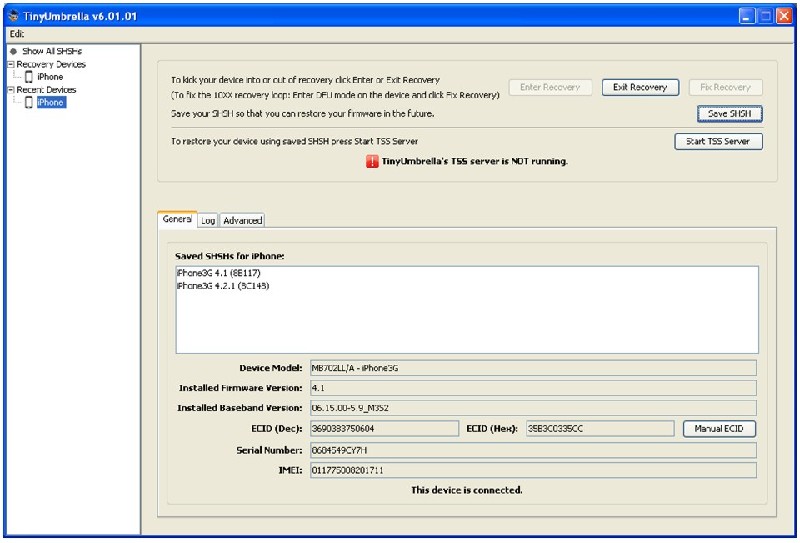Click the Save SHSH button
Screen dimensions: 800x543
pos(729,114)
